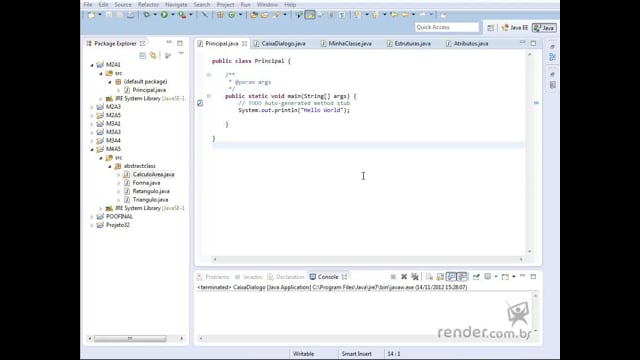The height and width of the screenshot is (360, 640).
Task: Click the New Java Package icon
Action: [x=220, y=15]
